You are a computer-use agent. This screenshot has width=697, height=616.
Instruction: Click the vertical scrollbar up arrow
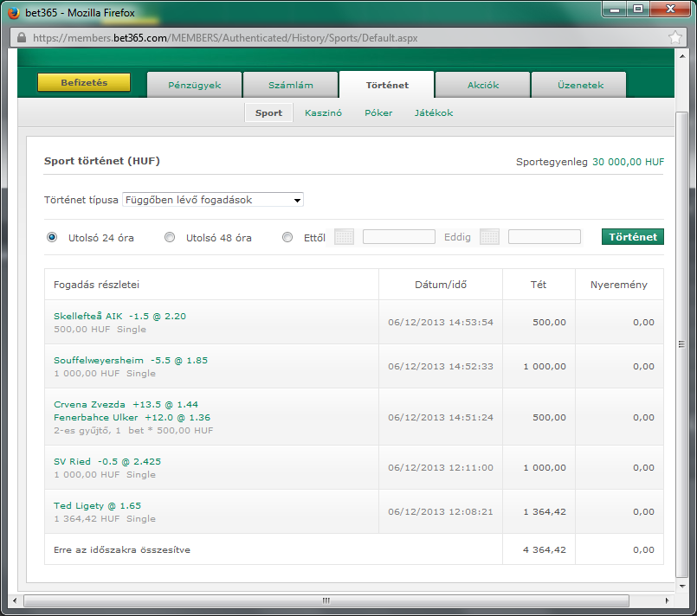pyautogui.click(x=682, y=56)
